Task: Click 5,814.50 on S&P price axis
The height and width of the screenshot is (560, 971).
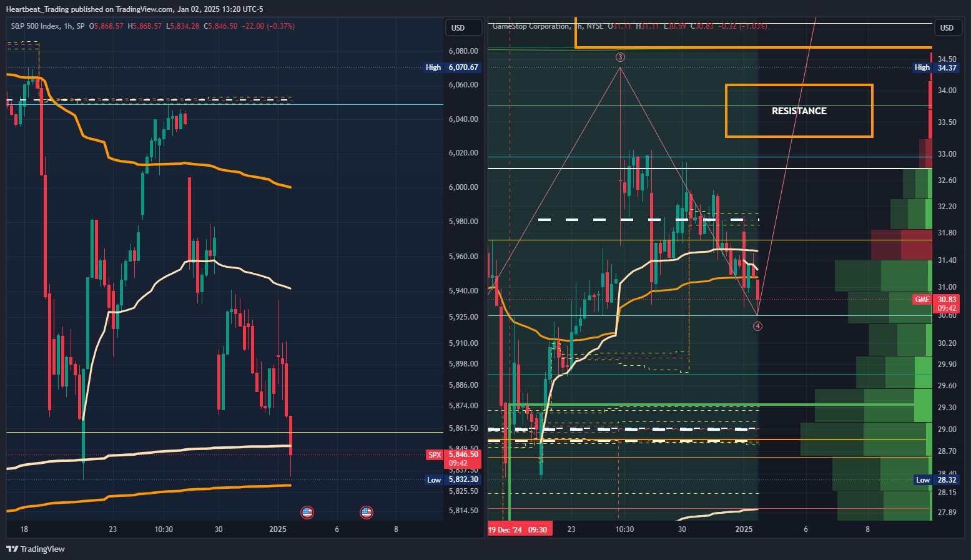Action: coord(463,511)
